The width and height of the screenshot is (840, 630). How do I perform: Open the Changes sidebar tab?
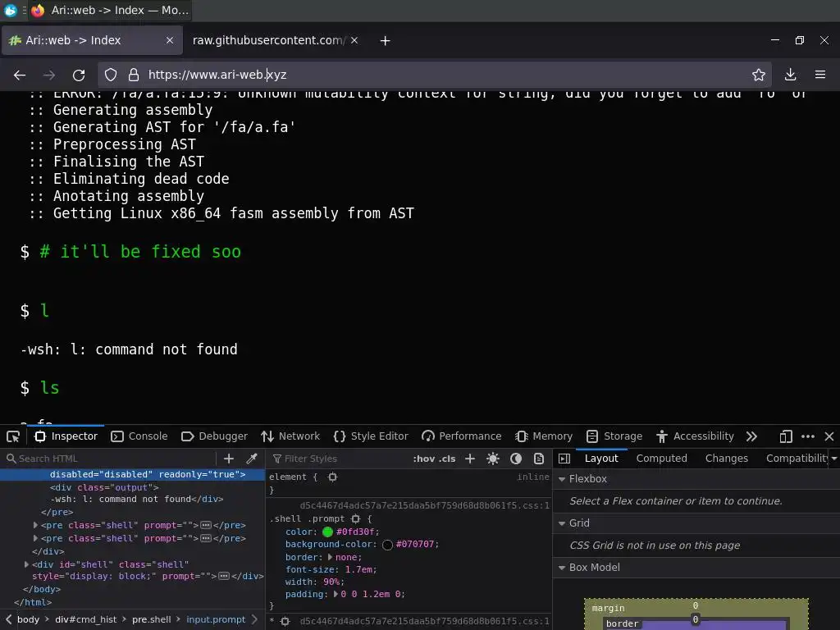(727, 459)
